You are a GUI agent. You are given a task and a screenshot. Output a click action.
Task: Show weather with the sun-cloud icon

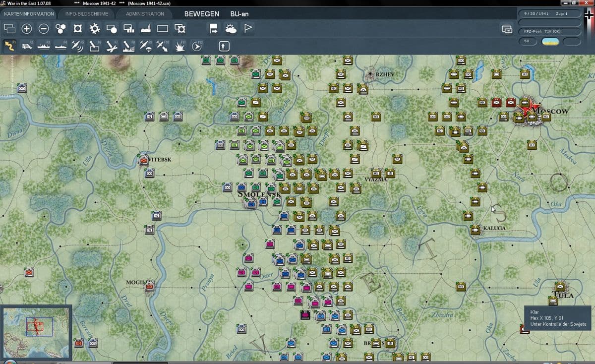coord(231,29)
